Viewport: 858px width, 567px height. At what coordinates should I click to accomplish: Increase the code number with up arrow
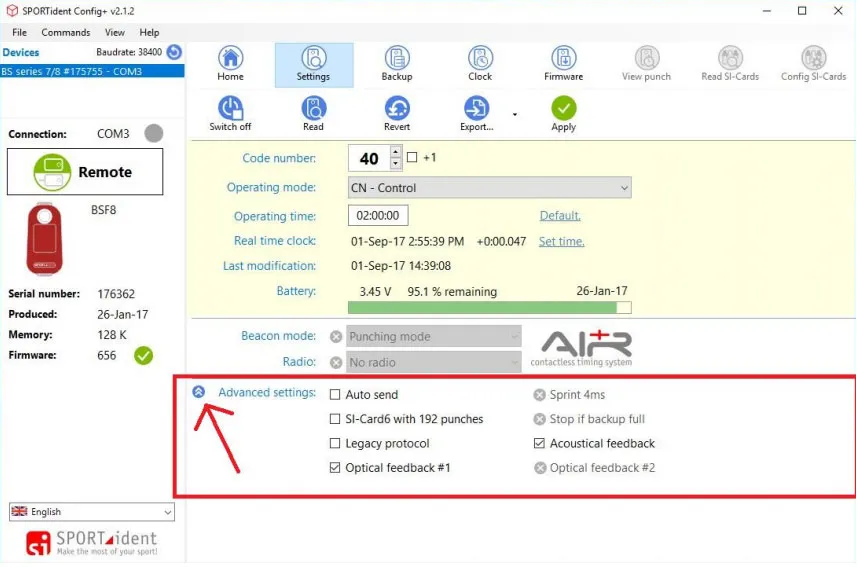click(396, 152)
